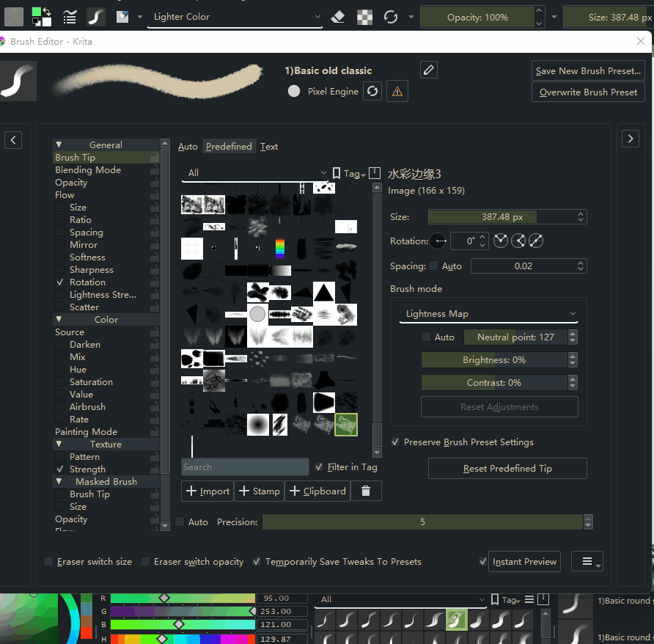Image resolution: width=654 pixels, height=644 pixels.
Task: Show the left scratchpad panel arrow
Action: click(x=13, y=140)
